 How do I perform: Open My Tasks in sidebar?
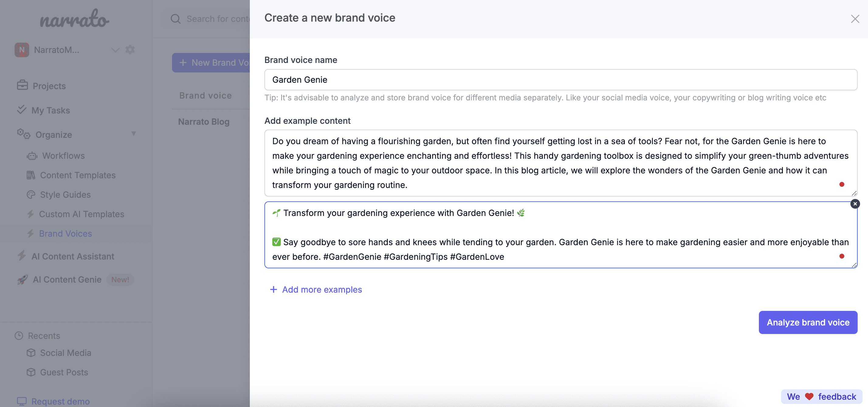[50, 110]
